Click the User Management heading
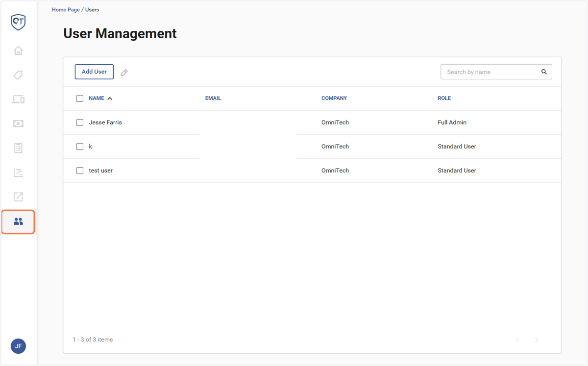This screenshot has height=366, width=588. click(120, 33)
